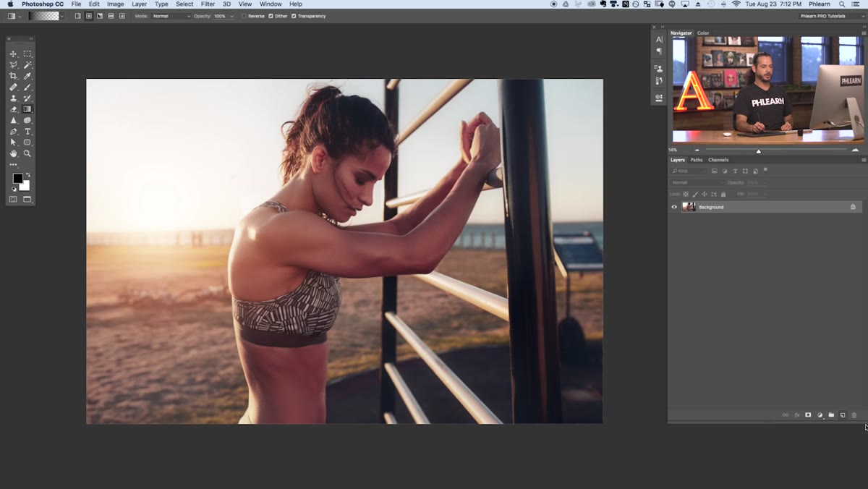The width and height of the screenshot is (868, 489).
Task: Click the Navigator zoom slider handle
Action: point(759,150)
